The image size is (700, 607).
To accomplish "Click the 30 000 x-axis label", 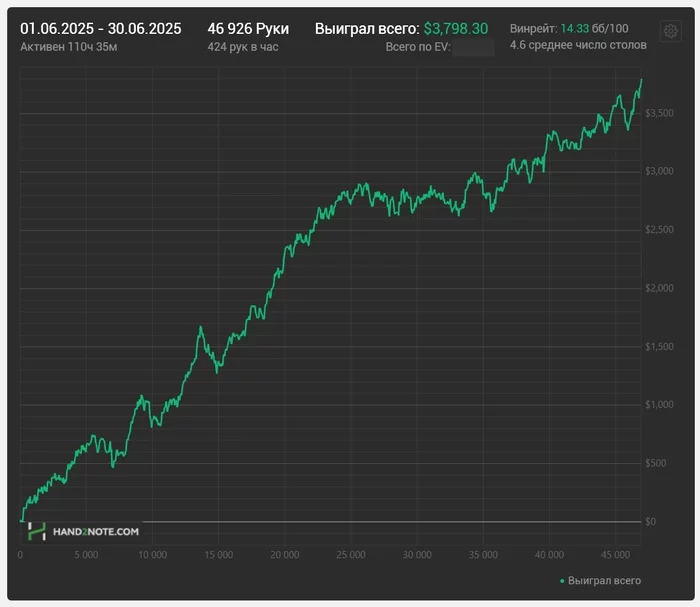I will (417, 555).
